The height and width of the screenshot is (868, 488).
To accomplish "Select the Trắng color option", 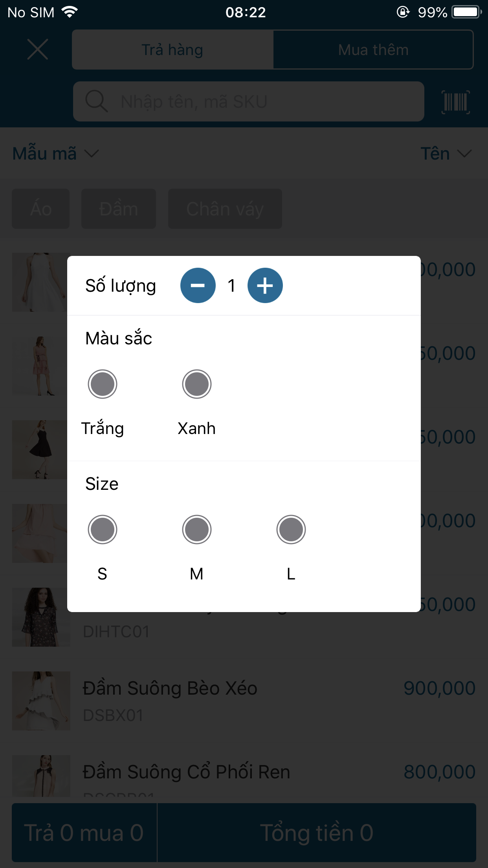I will click(x=103, y=384).
